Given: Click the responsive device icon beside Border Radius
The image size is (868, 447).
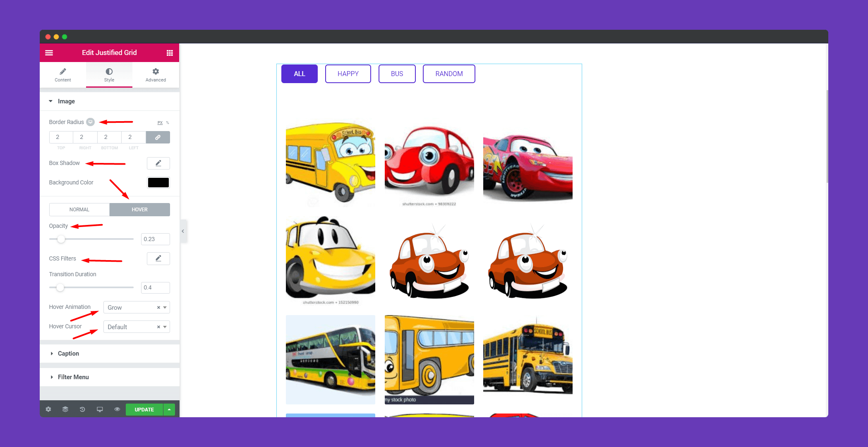Looking at the screenshot, I should click(x=90, y=122).
